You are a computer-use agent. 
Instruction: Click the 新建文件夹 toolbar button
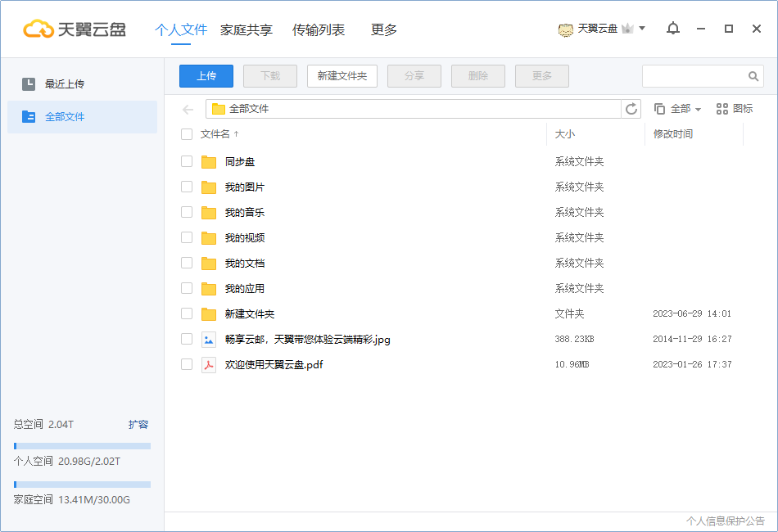pyautogui.click(x=342, y=76)
